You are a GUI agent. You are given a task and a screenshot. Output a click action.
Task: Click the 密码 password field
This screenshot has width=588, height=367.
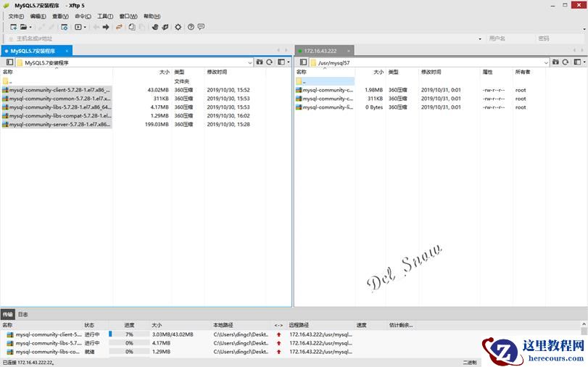[x=560, y=38]
